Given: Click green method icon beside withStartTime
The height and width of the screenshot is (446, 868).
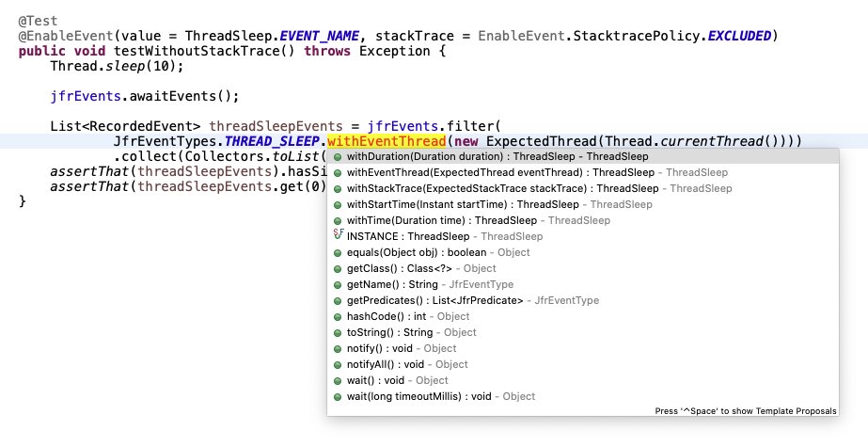Looking at the screenshot, I should tap(338, 205).
